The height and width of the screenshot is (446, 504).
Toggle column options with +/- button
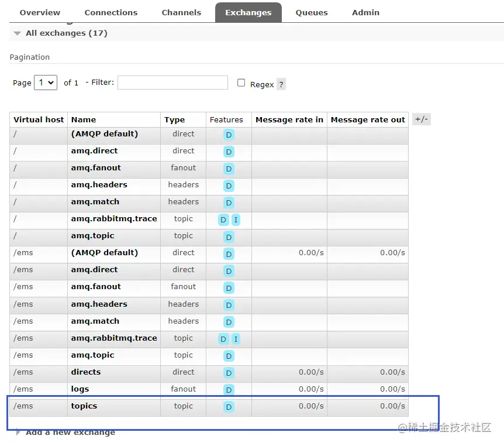click(x=421, y=119)
